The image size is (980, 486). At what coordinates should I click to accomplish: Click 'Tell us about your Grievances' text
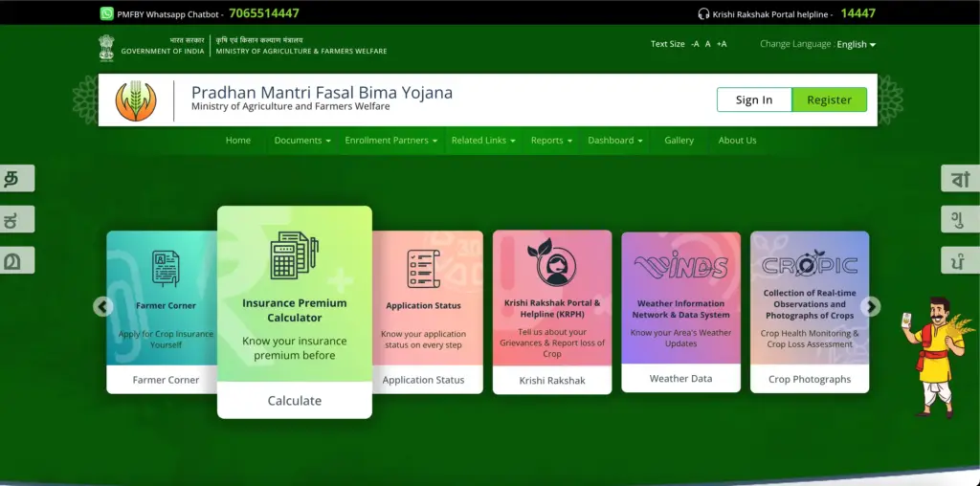tap(552, 338)
